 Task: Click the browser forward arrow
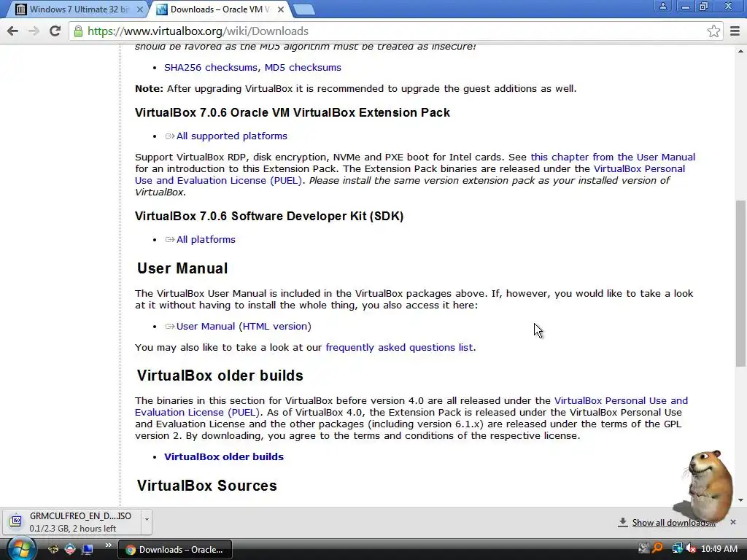pyautogui.click(x=34, y=31)
